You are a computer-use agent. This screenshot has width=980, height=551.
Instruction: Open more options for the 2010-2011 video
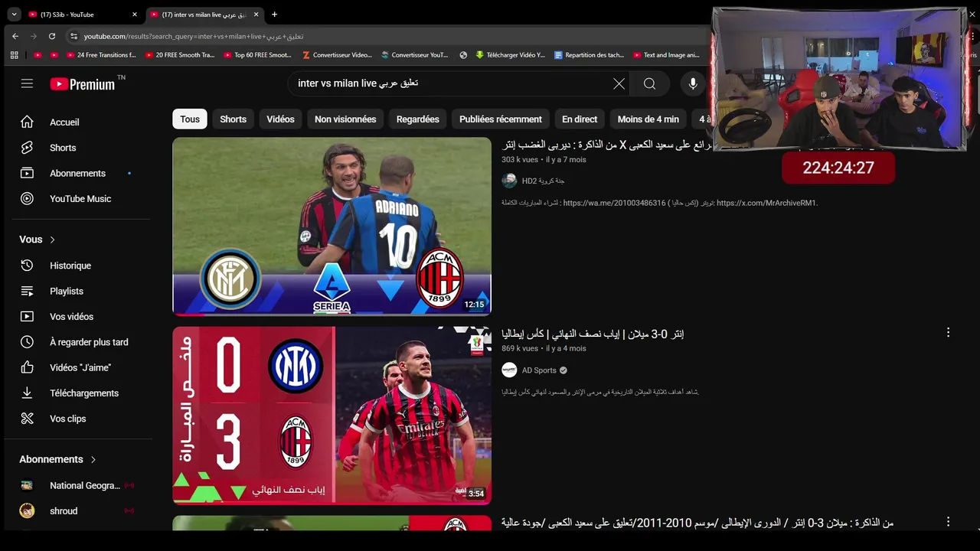pyautogui.click(x=948, y=522)
